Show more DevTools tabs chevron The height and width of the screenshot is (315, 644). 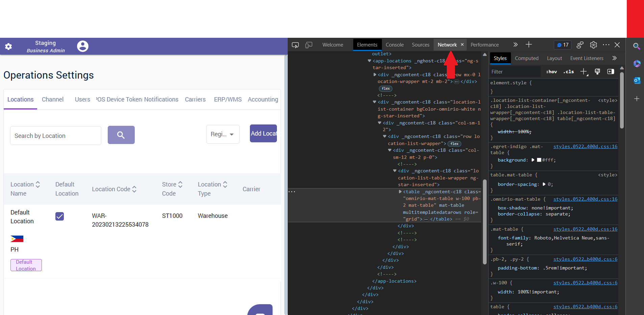point(515,45)
